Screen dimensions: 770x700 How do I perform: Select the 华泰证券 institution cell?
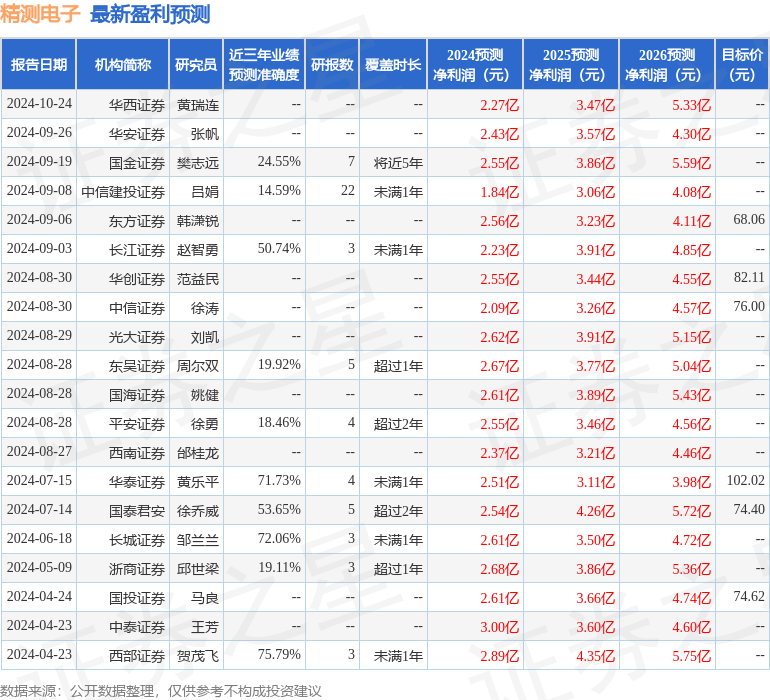tap(123, 481)
